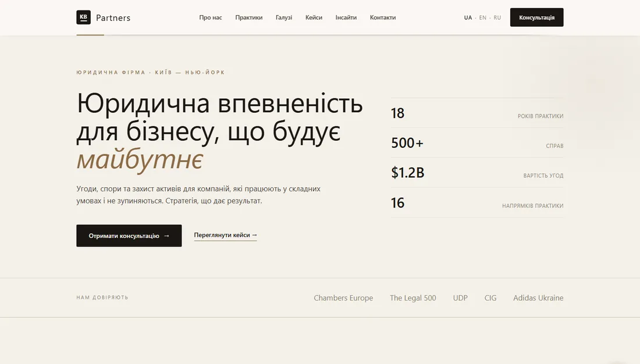Click the CIG client name
The height and width of the screenshot is (364, 640).
pos(490,298)
